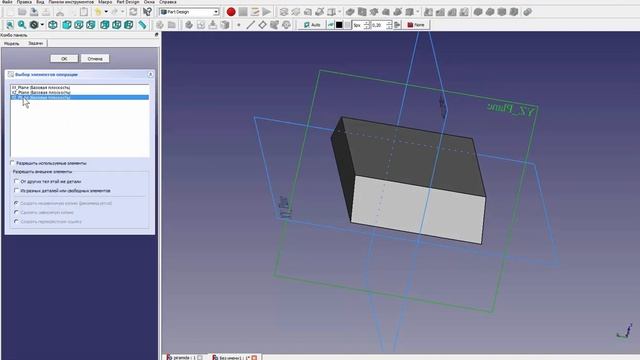The height and width of the screenshot is (360, 640).
Task: Select the cross-reference radio option
Action: [16, 222]
